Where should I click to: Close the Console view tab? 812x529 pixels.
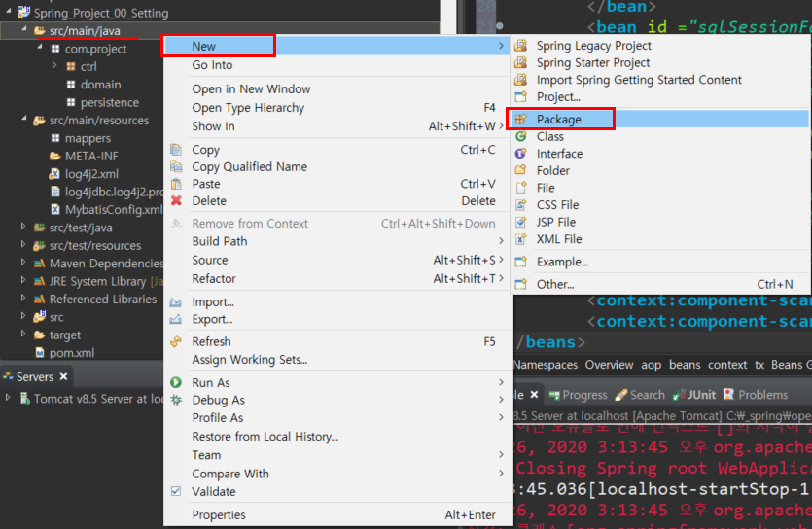(x=535, y=395)
